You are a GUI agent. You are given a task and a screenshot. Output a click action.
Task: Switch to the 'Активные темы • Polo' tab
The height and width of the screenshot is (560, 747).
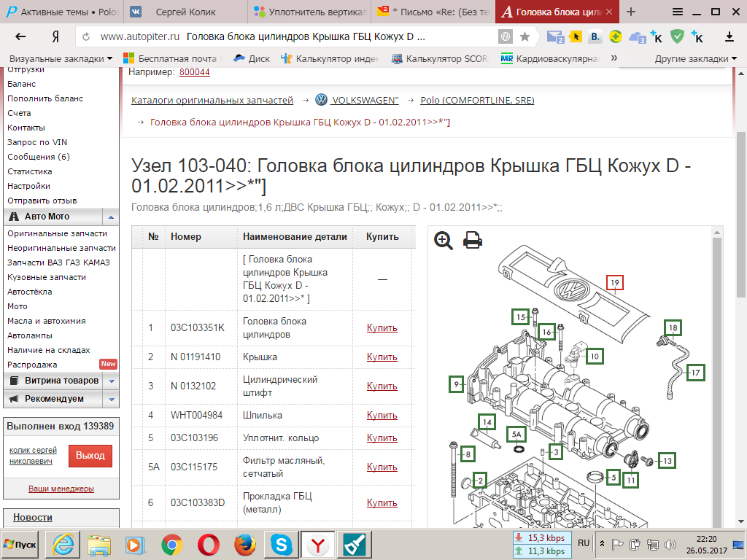(62, 12)
